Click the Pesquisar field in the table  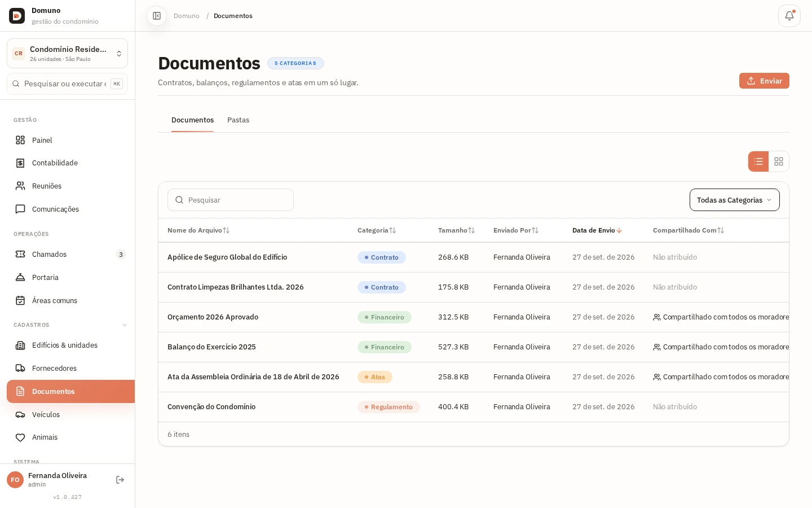231,200
